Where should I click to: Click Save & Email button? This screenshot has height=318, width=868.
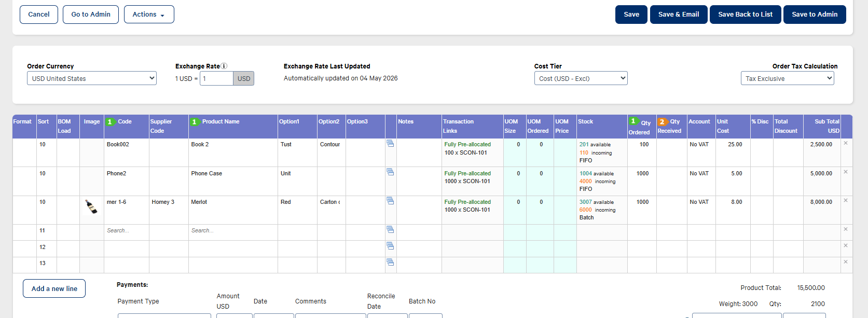point(679,15)
